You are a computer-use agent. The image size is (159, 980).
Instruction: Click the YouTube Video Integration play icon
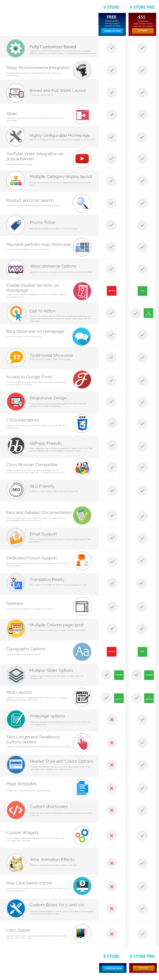point(82,159)
